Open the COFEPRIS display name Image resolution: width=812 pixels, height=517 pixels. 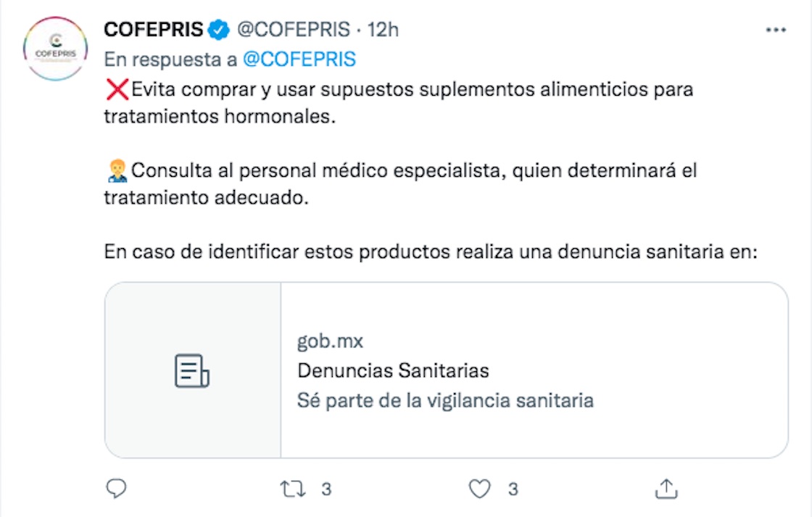click(x=155, y=30)
